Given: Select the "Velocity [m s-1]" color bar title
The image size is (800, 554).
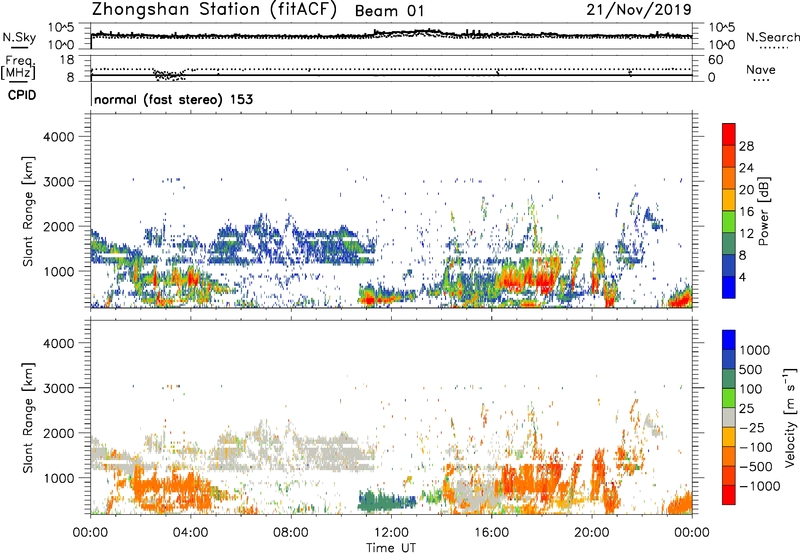Looking at the screenshot, I should point(791,417).
